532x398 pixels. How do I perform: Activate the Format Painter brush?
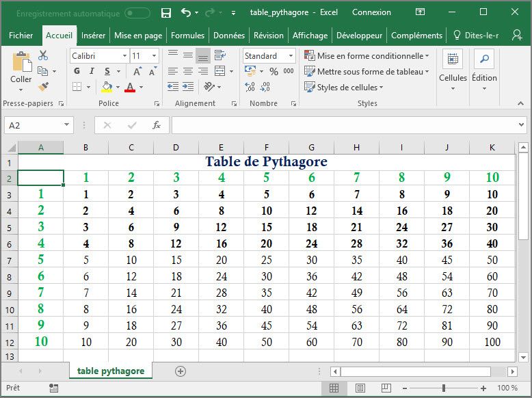point(43,87)
